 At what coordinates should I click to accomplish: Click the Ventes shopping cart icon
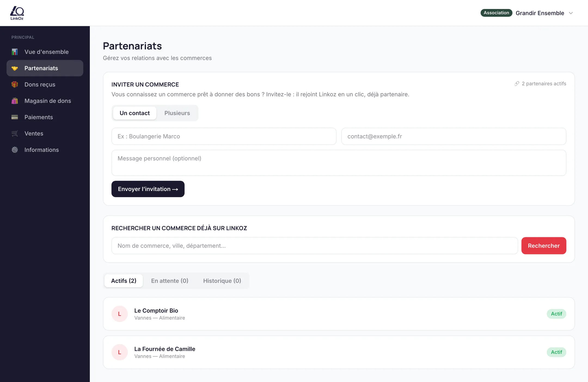click(15, 133)
